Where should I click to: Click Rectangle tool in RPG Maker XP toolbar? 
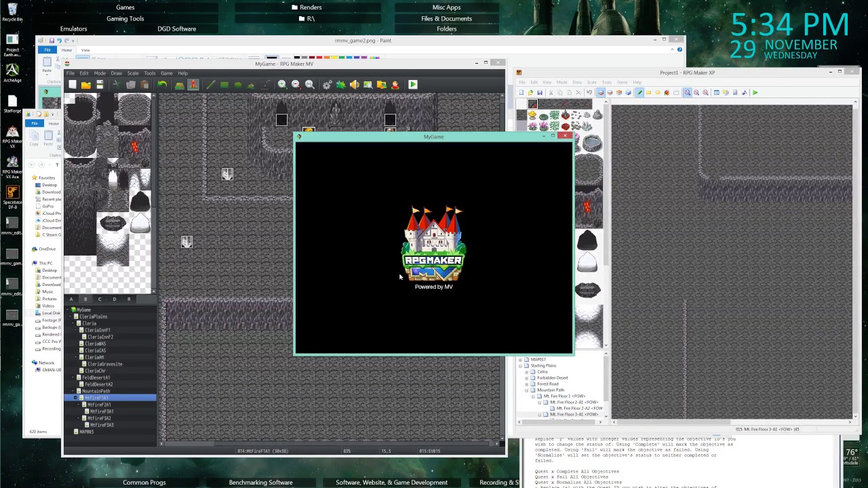[x=648, y=93]
